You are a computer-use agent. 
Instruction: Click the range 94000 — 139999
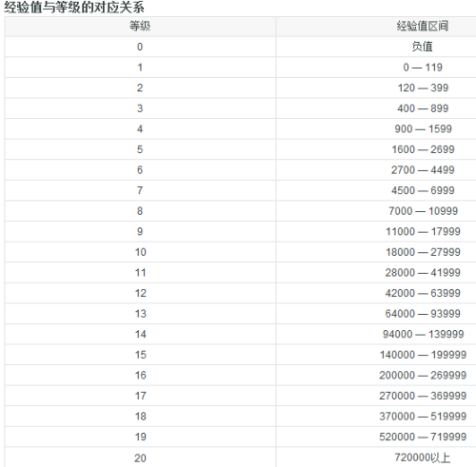(x=423, y=334)
